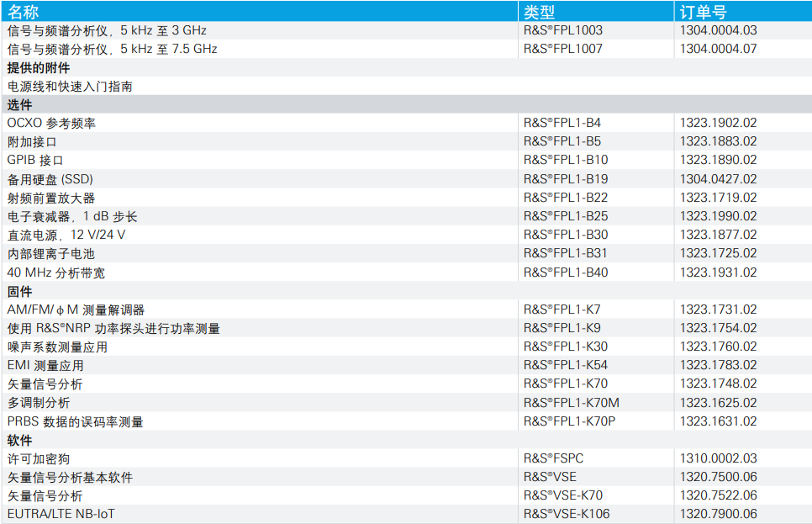Click type cell R&S FPL1-K70P
Viewport: 812px width, 524px height.
tap(570, 422)
